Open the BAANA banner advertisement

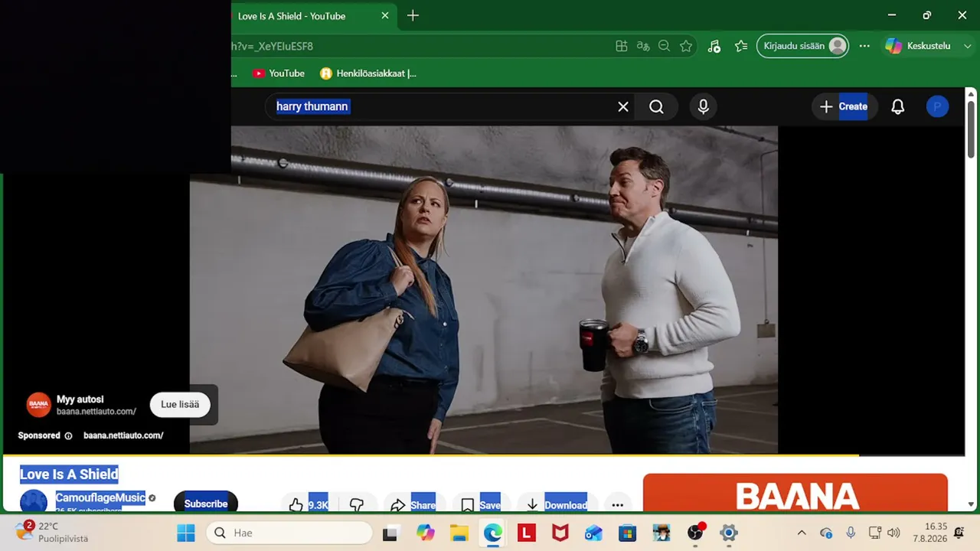click(x=795, y=494)
